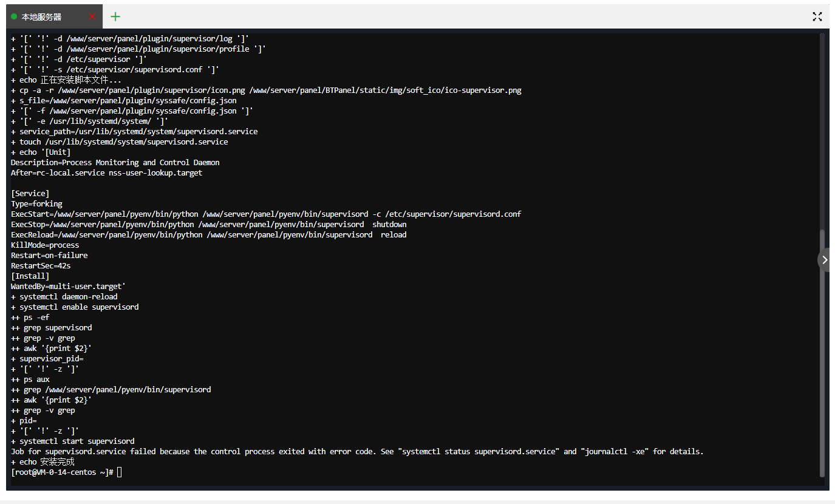Click the 'cp -a -r' icon.png copy command line

(x=266, y=90)
